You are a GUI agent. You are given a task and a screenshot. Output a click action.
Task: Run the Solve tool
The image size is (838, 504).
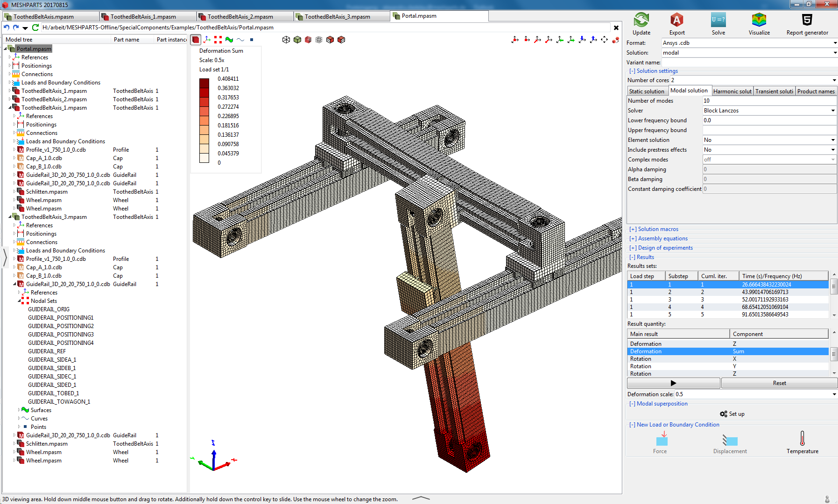718,21
